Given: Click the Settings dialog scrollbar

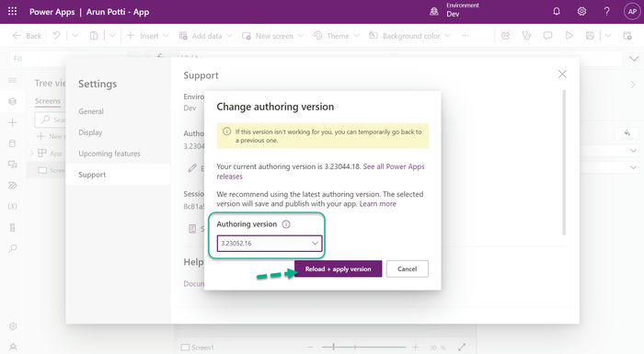Looking at the screenshot, I should pos(564,163).
